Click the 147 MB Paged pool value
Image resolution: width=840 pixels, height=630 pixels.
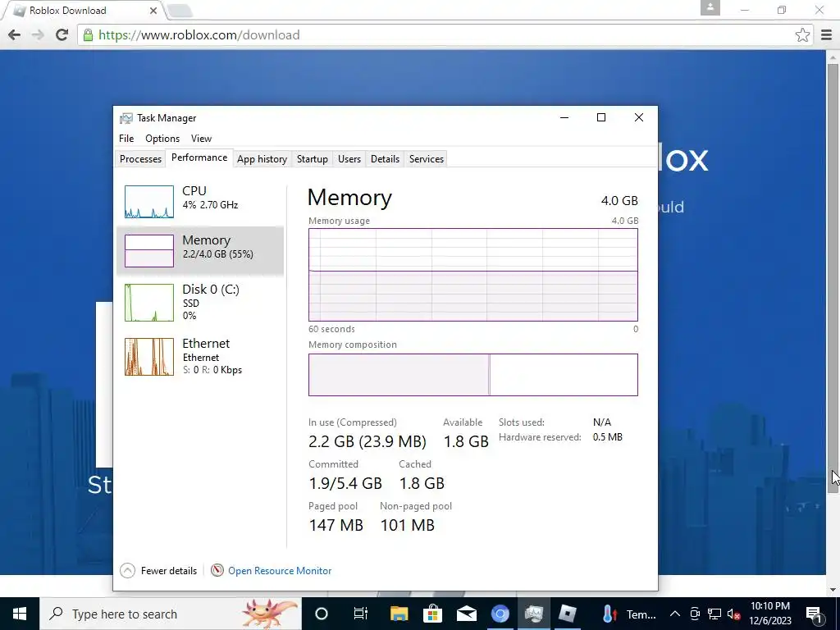(x=336, y=525)
